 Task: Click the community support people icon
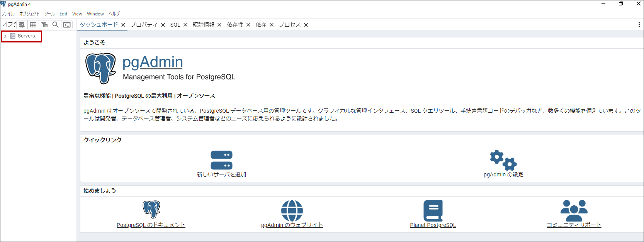click(x=574, y=211)
